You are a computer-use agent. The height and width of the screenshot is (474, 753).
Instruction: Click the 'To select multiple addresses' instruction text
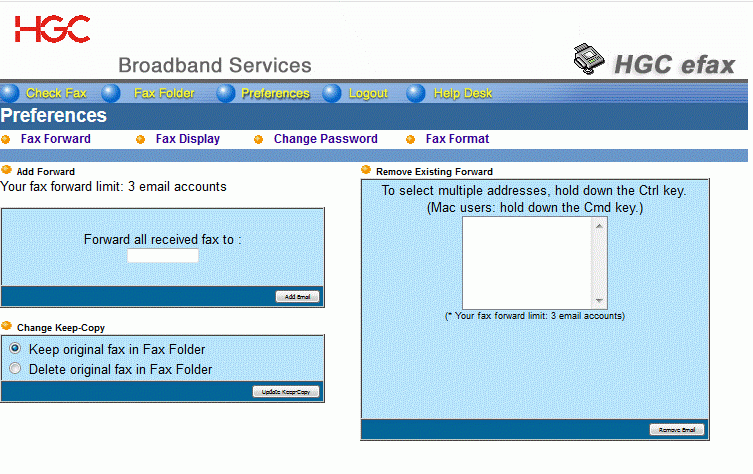pos(534,191)
